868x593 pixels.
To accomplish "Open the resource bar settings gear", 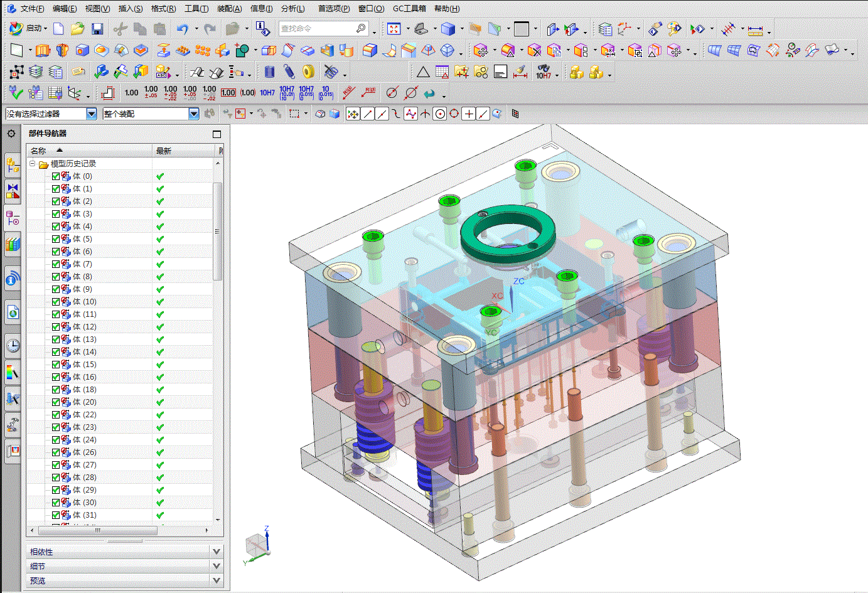I will coord(11,134).
